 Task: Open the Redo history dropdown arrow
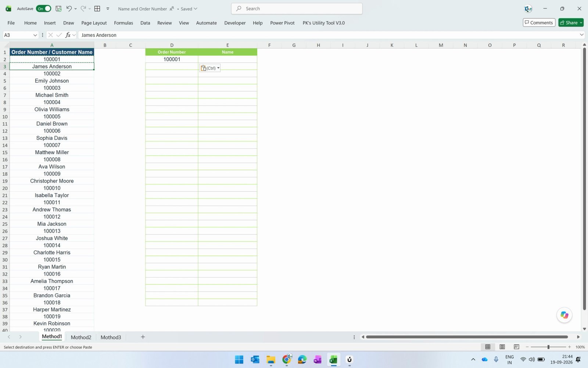[x=90, y=8]
